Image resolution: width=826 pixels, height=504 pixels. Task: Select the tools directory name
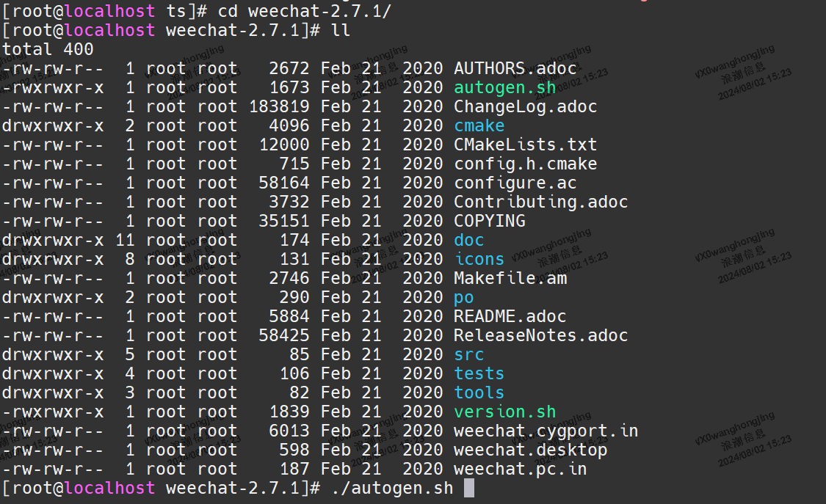click(479, 392)
